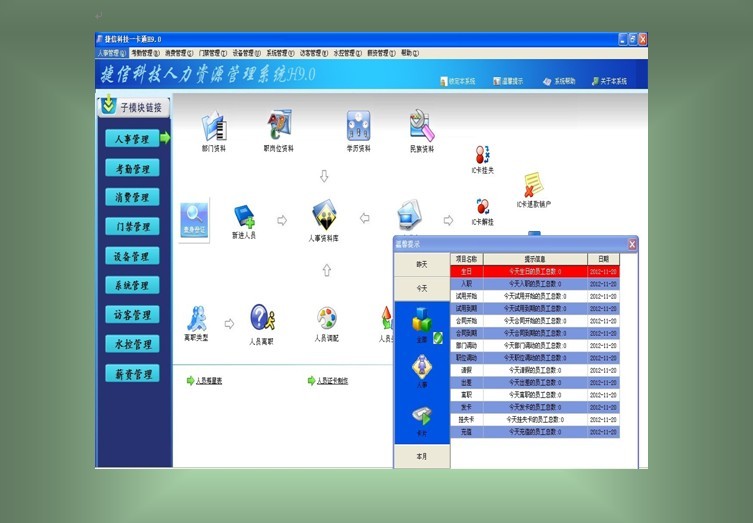Select the 离职类型 icon

point(196,320)
